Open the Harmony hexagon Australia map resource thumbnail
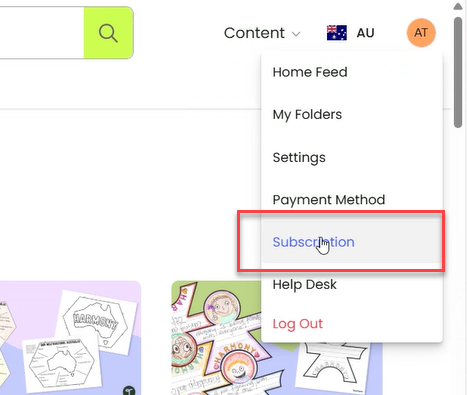 click(70, 338)
